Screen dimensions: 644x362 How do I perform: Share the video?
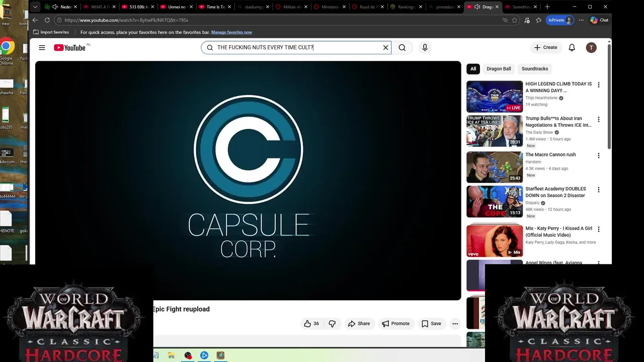[359, 324]
